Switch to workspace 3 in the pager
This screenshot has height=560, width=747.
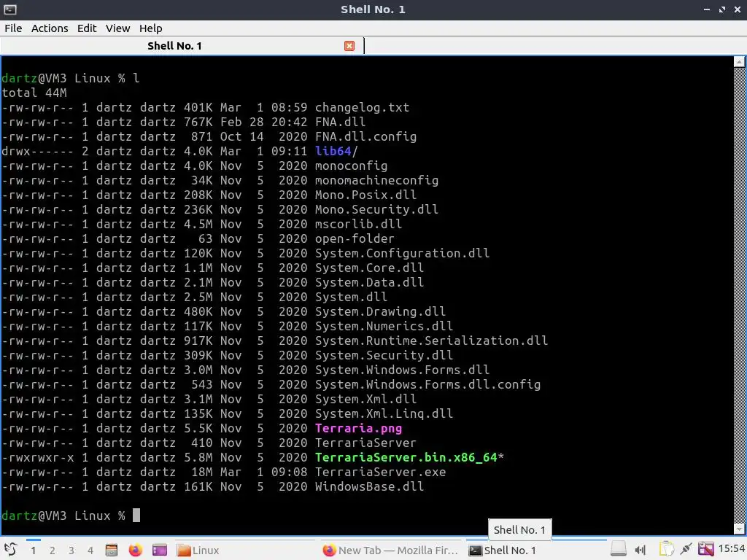click(x=71, y=551)
